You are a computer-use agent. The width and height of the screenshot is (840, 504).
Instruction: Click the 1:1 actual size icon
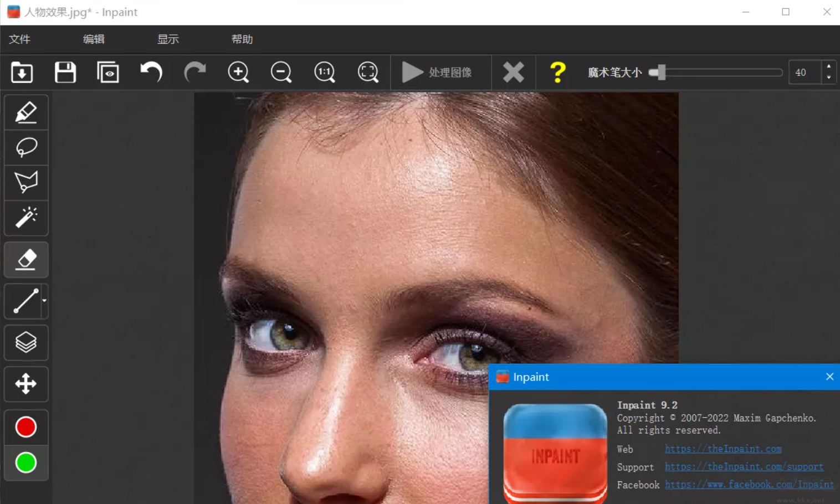(324, 72)
